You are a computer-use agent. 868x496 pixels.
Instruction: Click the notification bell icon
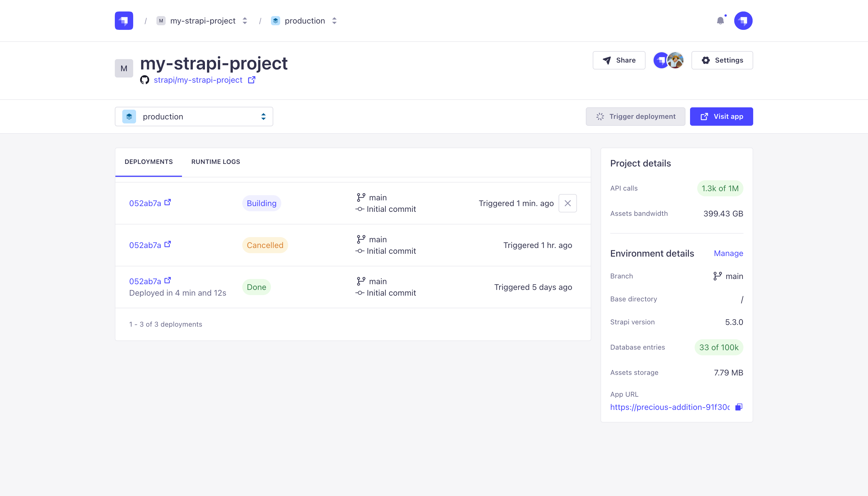(x=720, y=20)
